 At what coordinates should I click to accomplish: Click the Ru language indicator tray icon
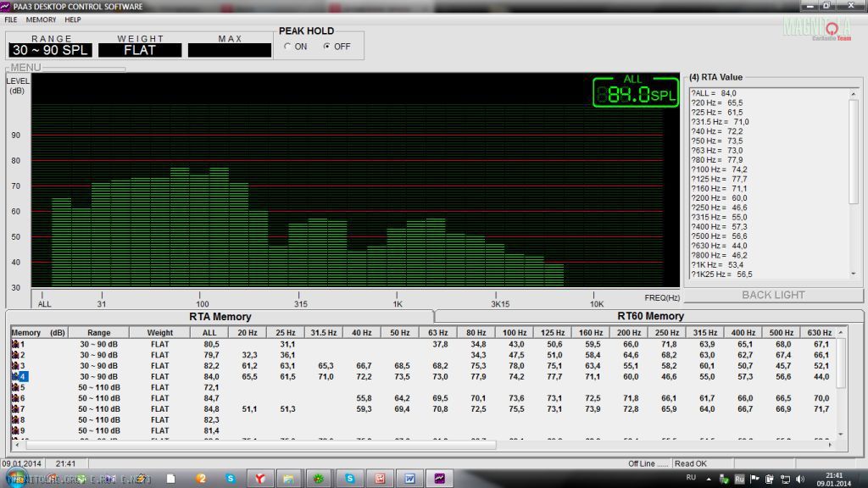[x=739, y=480]
